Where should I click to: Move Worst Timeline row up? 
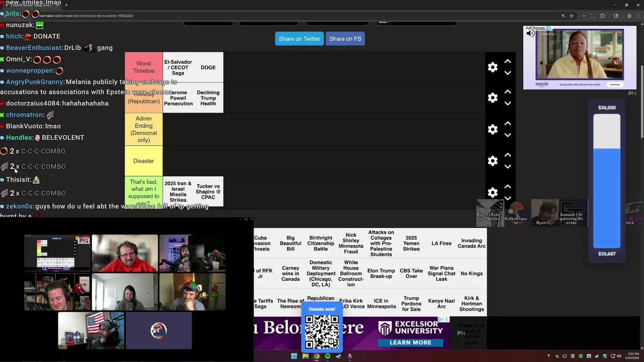tap(508, 61)
